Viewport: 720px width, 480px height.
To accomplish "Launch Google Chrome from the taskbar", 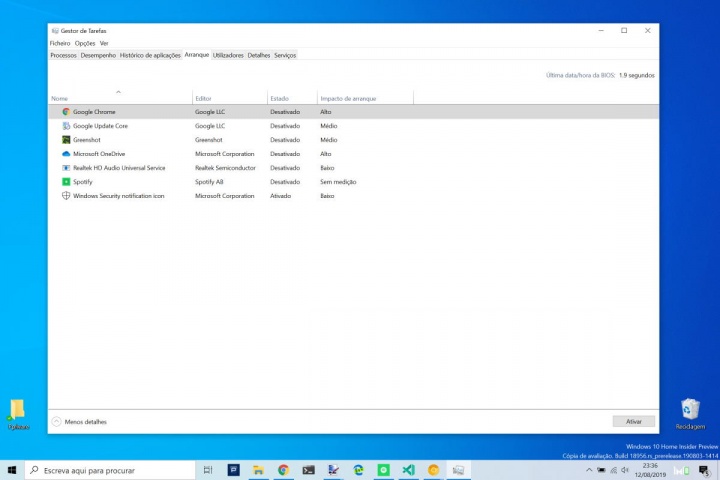I will click(283, 470).
